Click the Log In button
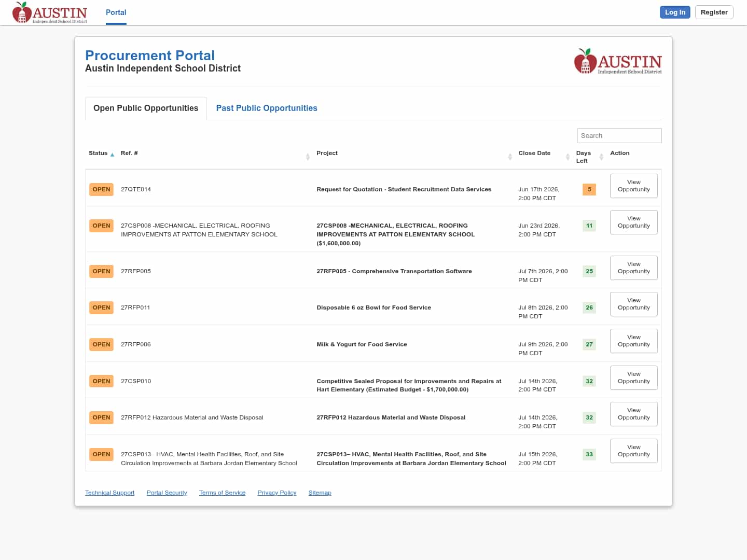 pyautogui.click(x=675, y=12)
